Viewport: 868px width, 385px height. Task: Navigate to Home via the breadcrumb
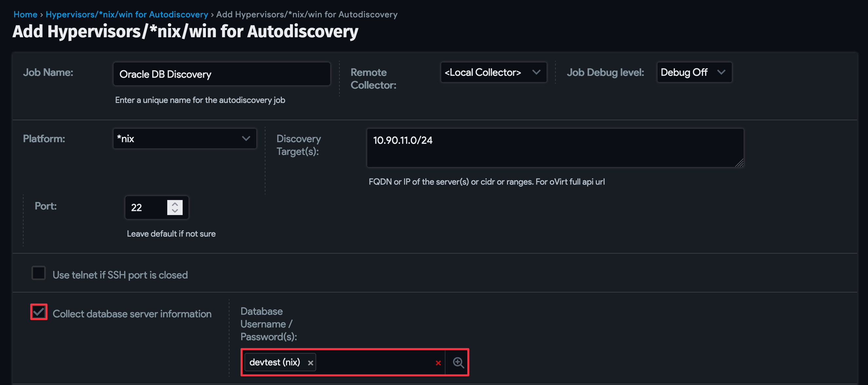tap(25, 14)
